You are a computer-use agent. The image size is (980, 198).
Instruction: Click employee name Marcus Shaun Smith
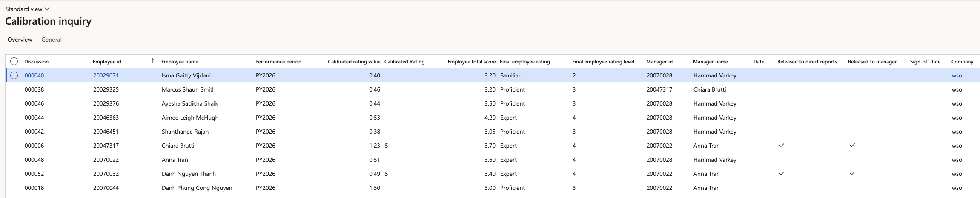point(189,89)
